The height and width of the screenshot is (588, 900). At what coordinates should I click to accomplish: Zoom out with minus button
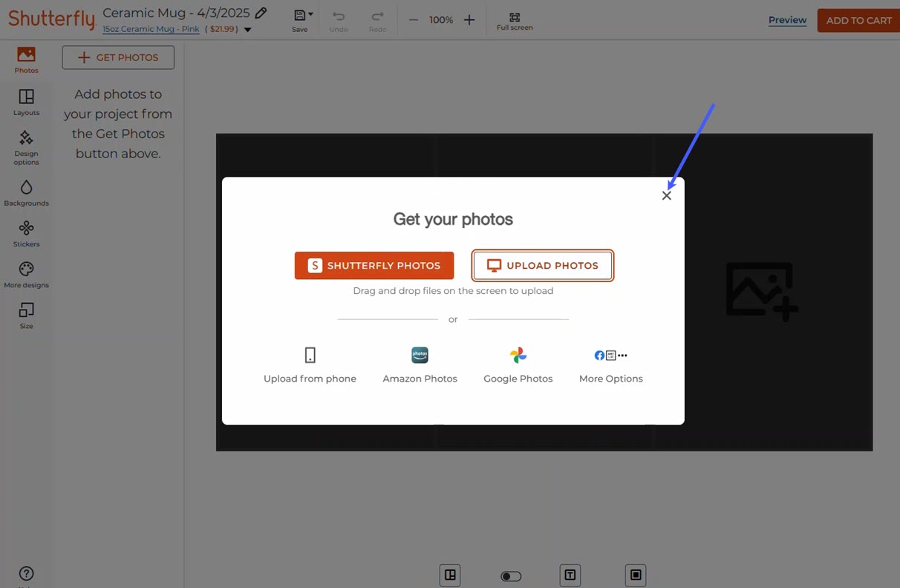pyautogui.click(x=414, y=20)
